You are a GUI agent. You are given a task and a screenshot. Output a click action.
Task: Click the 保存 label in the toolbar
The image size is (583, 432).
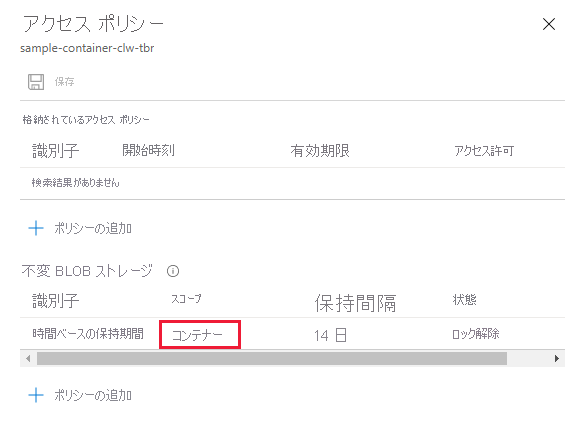pos(65,82)
